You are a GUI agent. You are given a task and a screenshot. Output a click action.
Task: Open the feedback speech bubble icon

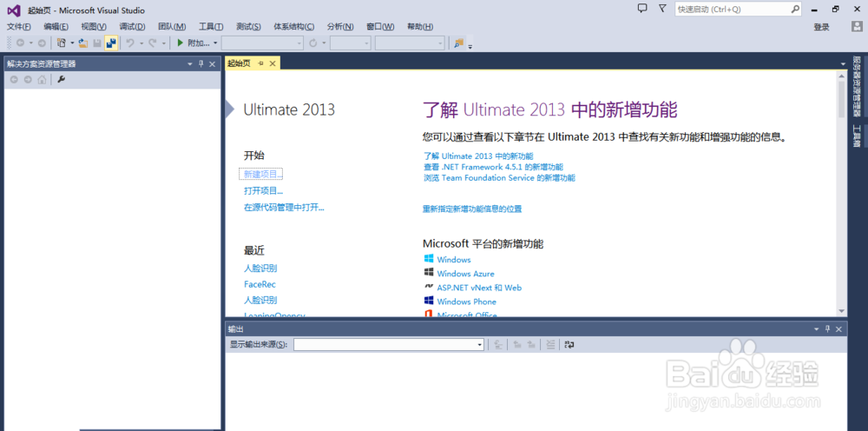pyautogui.click(x=642, y=9)
